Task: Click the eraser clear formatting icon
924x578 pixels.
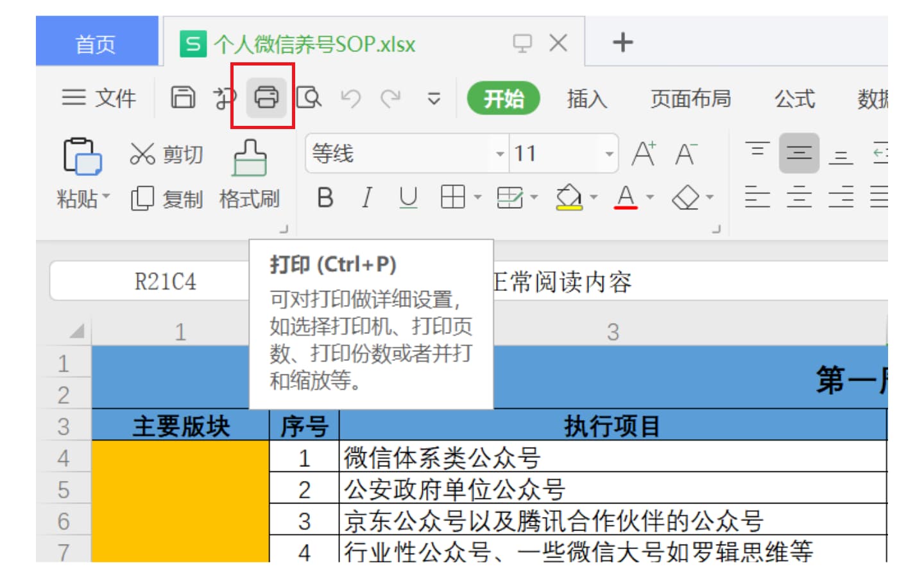Action: tap(685, 197)
